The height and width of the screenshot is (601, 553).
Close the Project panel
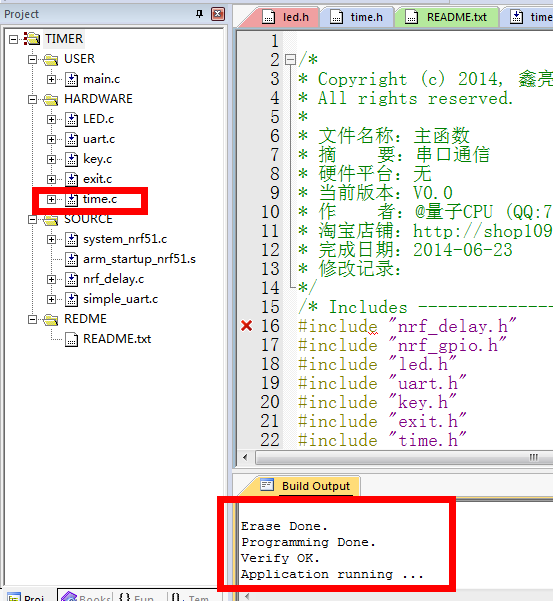[218, 14]
